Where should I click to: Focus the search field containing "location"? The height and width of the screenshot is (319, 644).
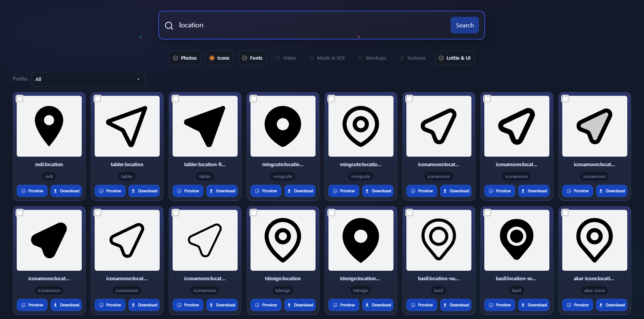click(x=312, y=25)
